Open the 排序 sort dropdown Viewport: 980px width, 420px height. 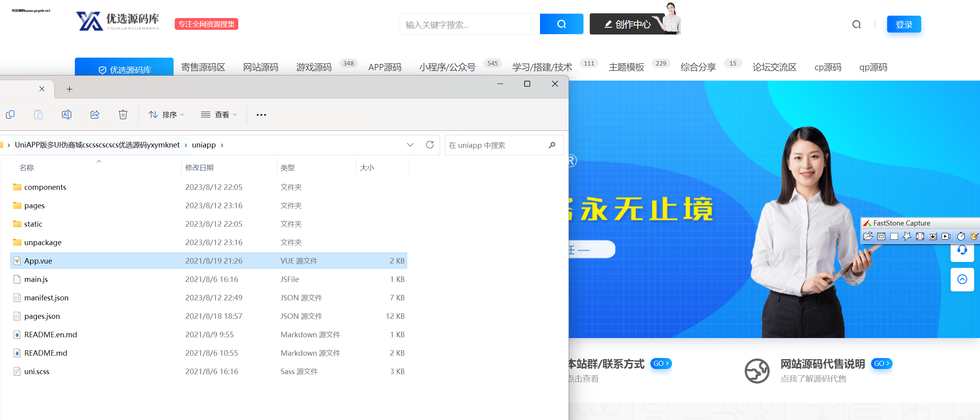[x=166, y=115]
